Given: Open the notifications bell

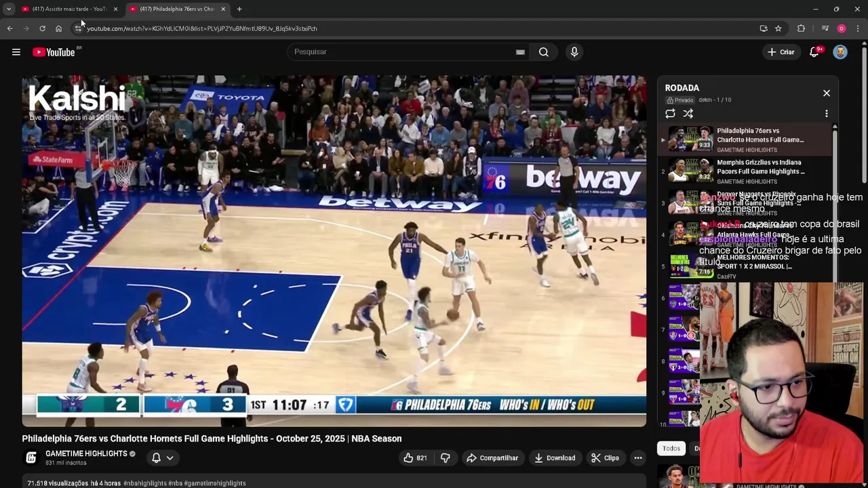Looking at the screenshot, I should coord(814,52).
